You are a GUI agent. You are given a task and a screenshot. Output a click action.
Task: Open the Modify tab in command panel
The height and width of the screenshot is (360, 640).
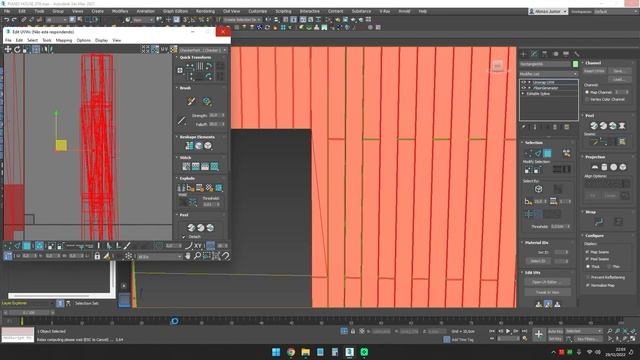point(534,54)
